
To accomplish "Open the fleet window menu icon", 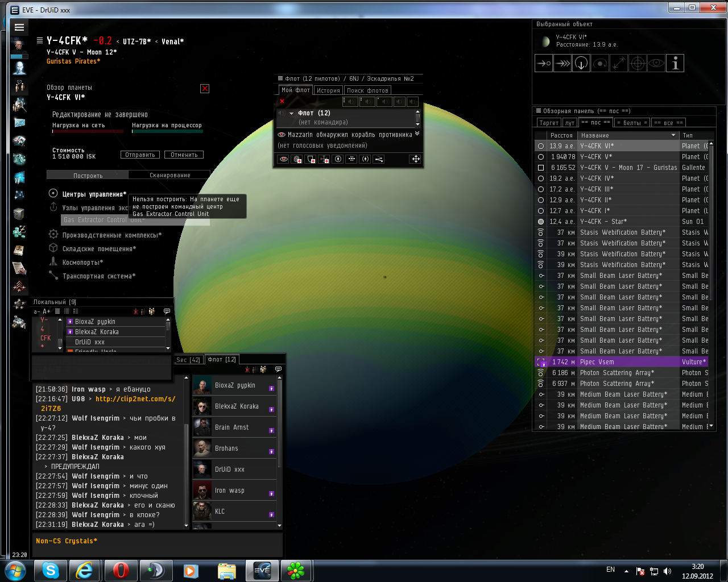I will coord(280,78).
